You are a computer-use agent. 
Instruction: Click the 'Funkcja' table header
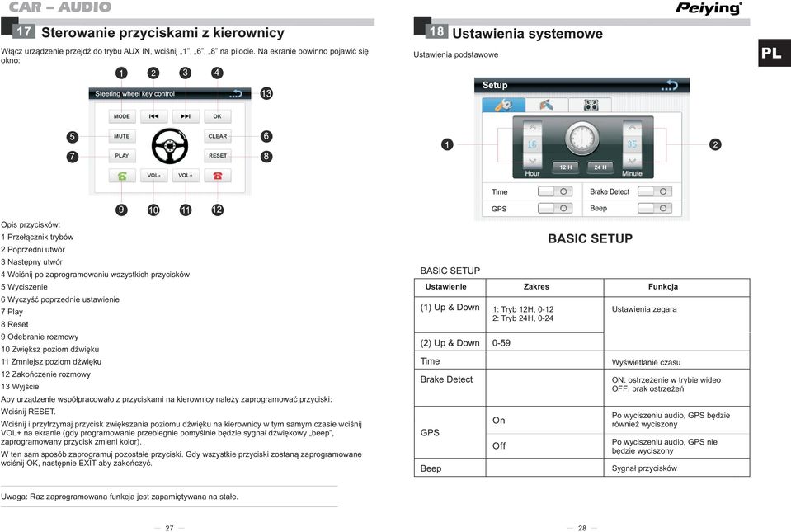[x=663, y=286]
